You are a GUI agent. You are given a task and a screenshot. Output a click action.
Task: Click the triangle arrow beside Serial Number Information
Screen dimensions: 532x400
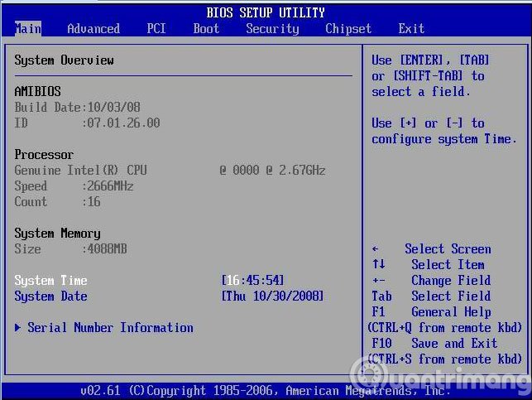coord(18,328)
